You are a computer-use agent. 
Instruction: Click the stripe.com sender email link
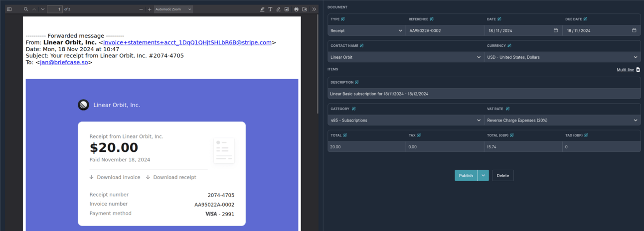[x=187, y=42]
